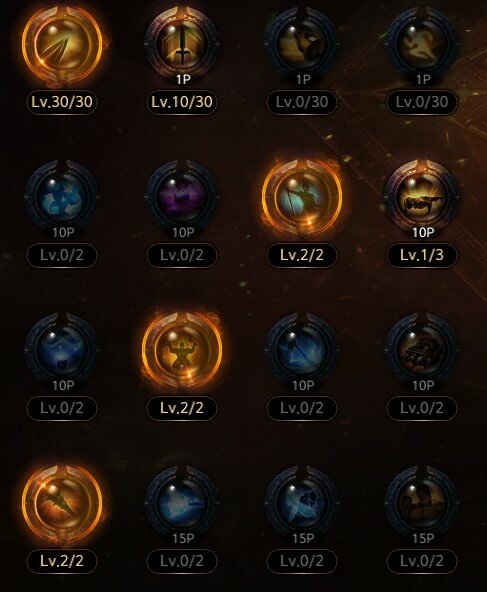487x592 pixels.
Task: Select the blue dash skill costing 15P
Action: [182, 504]
